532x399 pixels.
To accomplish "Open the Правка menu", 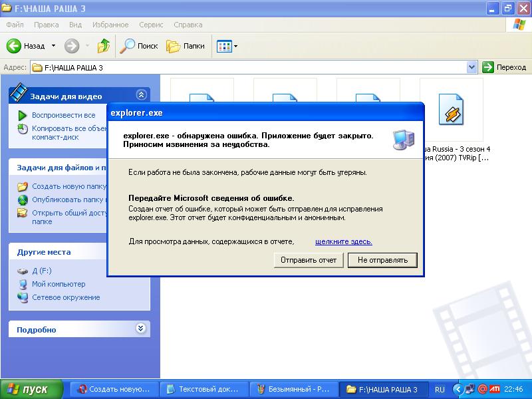I will click(x=46, y=25).
